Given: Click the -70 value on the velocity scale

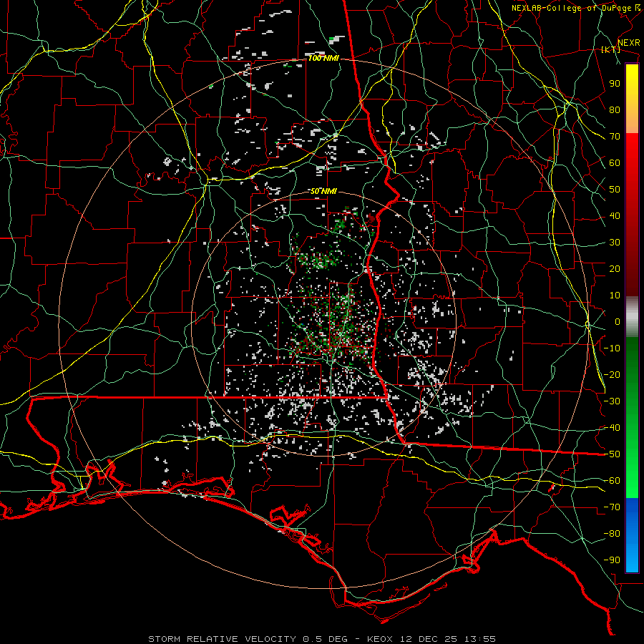Looking at the screenshot, I should click(x=612, y=507).
